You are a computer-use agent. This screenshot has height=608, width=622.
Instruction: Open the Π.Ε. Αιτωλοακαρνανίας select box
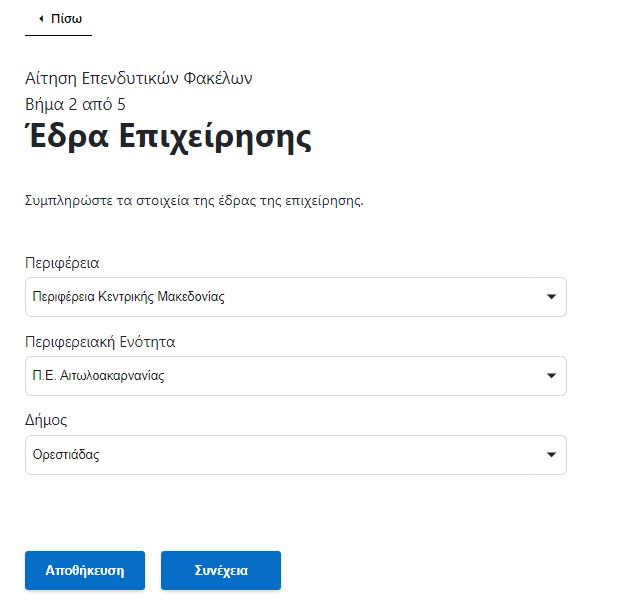click(x=296, y=376)
